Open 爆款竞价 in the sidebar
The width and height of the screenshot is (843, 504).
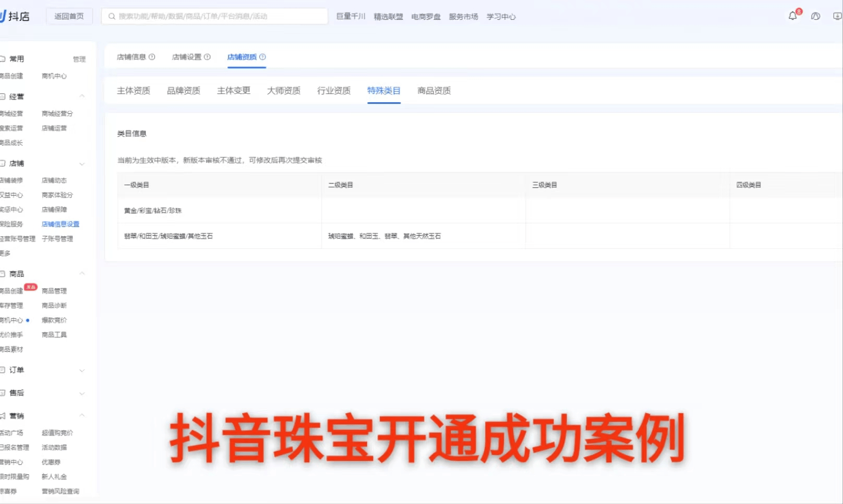[54, 320]
